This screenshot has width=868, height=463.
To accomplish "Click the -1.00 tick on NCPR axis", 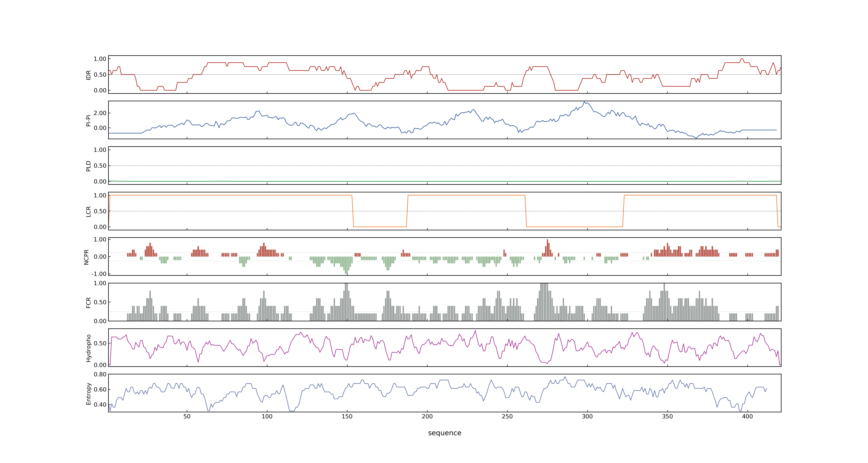I will [x=99, y=274].
